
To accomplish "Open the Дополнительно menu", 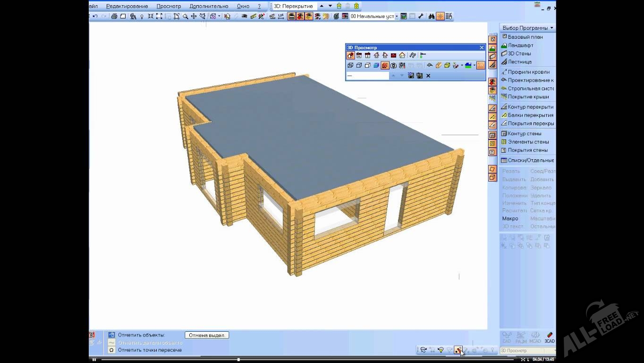I will (209, 6).
